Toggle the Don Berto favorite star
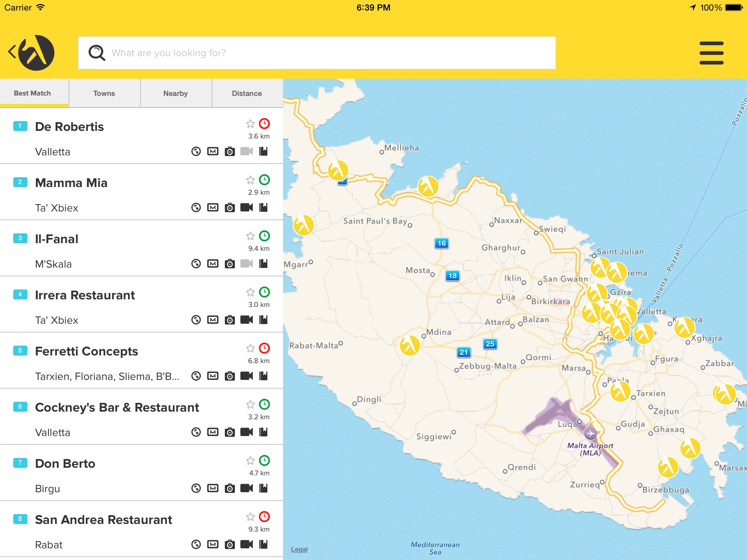 tap(250, 461)
